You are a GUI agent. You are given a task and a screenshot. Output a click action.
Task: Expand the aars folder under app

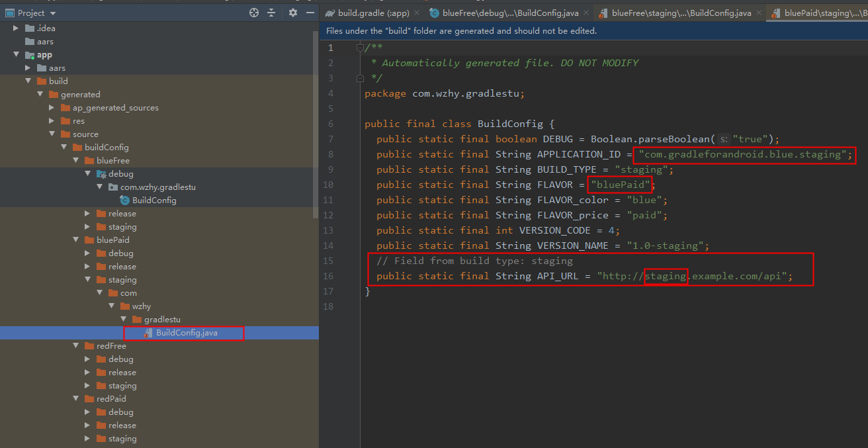pyautogui.click(x=28, y=67)
